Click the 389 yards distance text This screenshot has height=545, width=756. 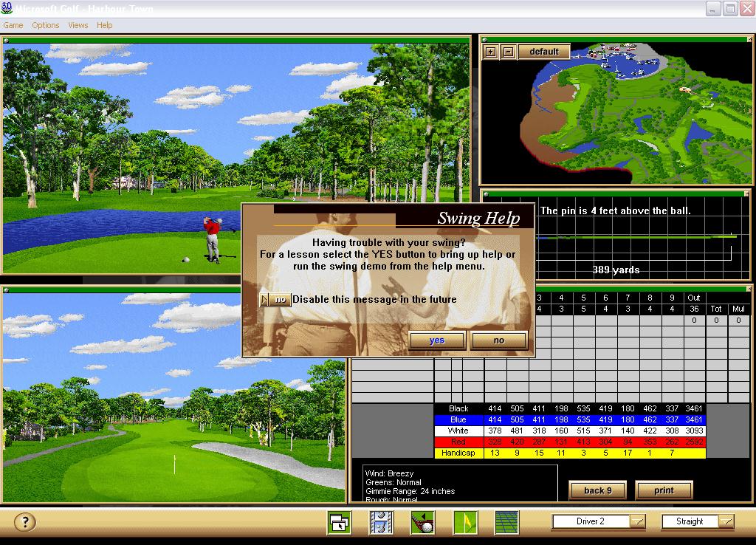click(616, 270)
